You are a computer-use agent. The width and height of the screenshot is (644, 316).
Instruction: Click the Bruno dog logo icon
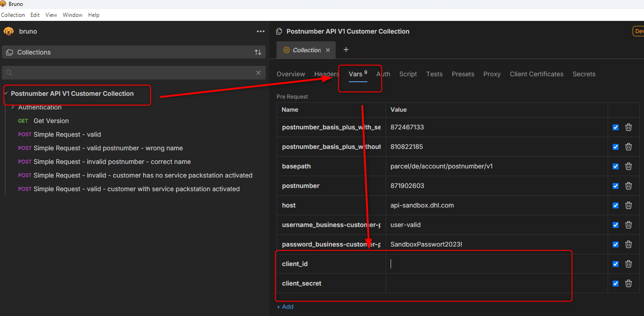click(9, 31)
